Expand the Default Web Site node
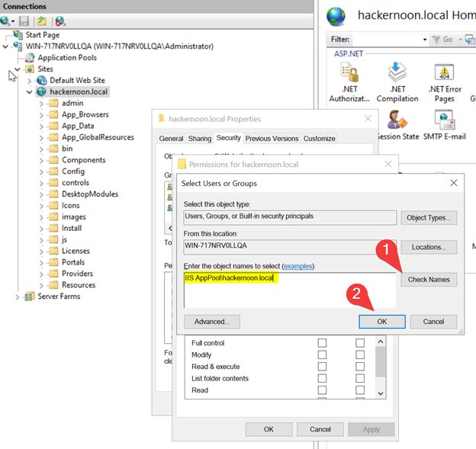The image size is (476, 449). (x=30, y=81)
